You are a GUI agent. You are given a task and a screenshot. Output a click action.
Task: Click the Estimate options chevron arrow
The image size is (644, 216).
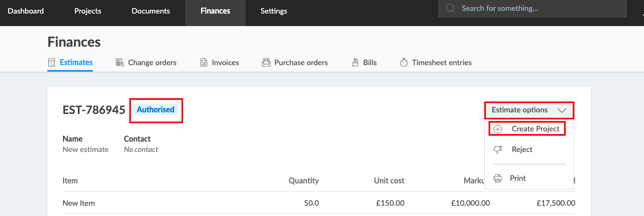click(562, 110)
